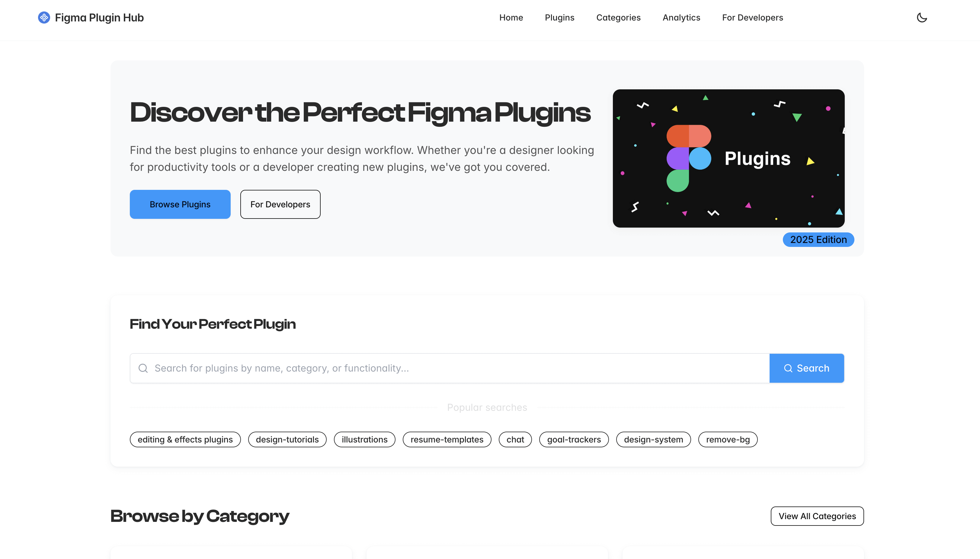Open the Categories navigation item
The width and height of the screenshot is (980, 559).
[x=618, y=17]
